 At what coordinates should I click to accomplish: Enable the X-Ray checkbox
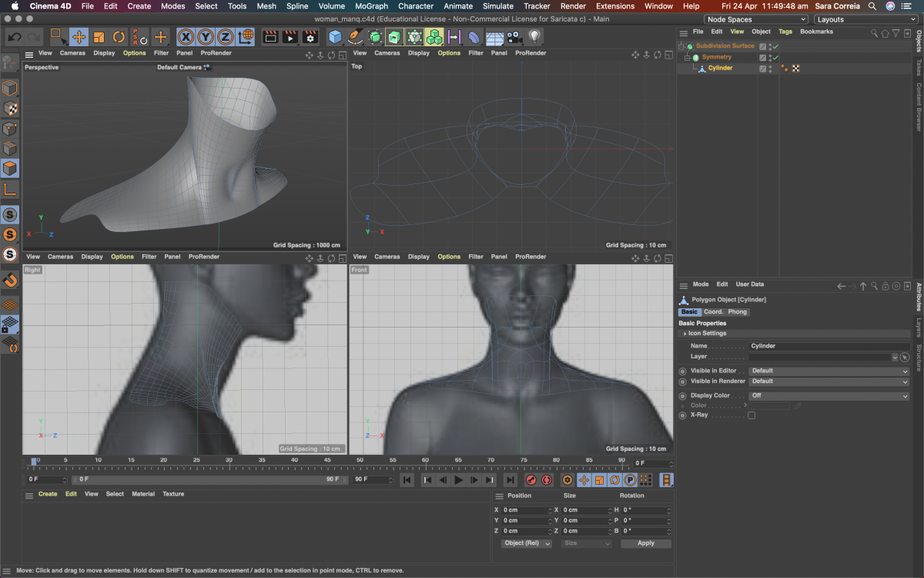click(x=752, y=415)
